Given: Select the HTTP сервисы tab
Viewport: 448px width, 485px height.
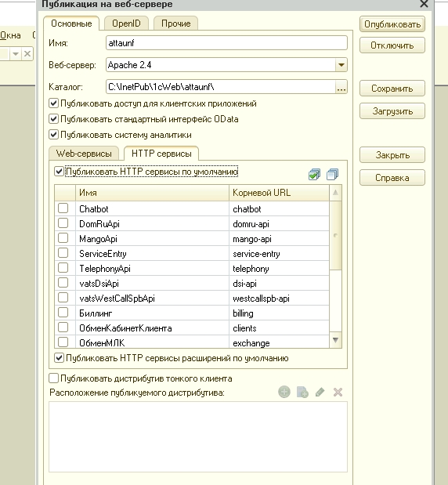Looking at the screenshot, I should [161, 154].
